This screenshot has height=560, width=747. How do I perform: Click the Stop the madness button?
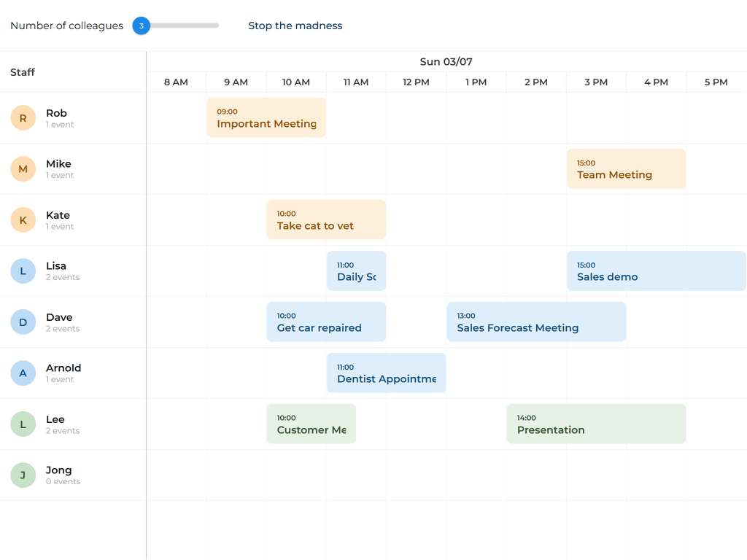pyautogui.click(x=295, y=26)
